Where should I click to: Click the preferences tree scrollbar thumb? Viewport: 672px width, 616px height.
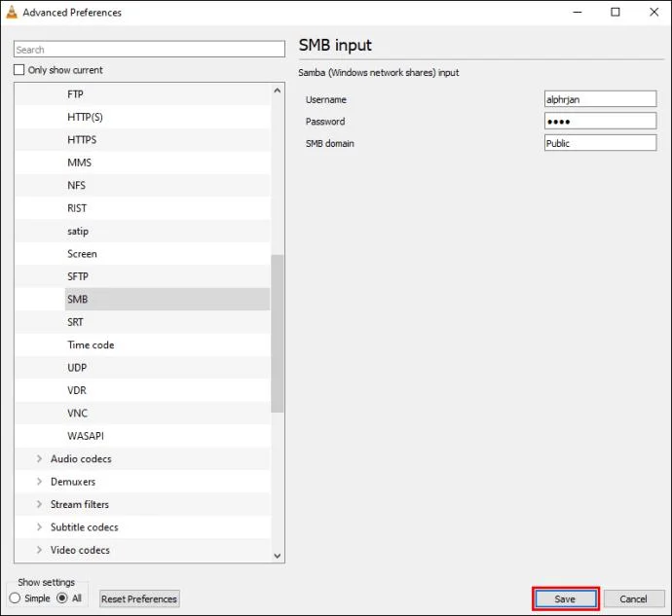tap(278, 334)
